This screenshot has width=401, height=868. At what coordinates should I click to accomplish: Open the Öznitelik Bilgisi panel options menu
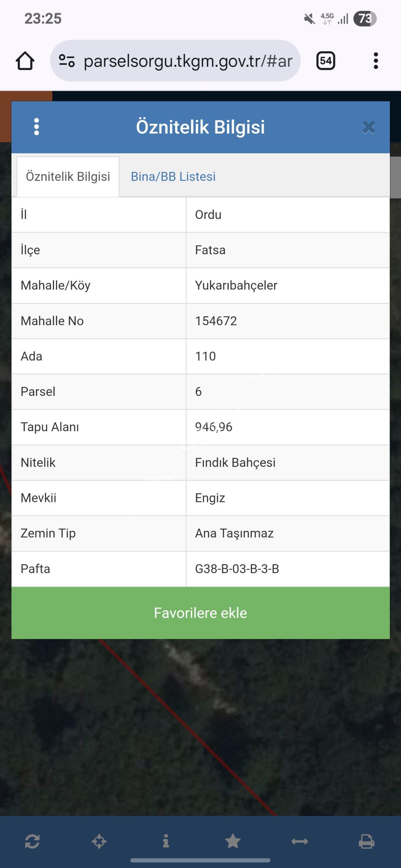(37, 127)
